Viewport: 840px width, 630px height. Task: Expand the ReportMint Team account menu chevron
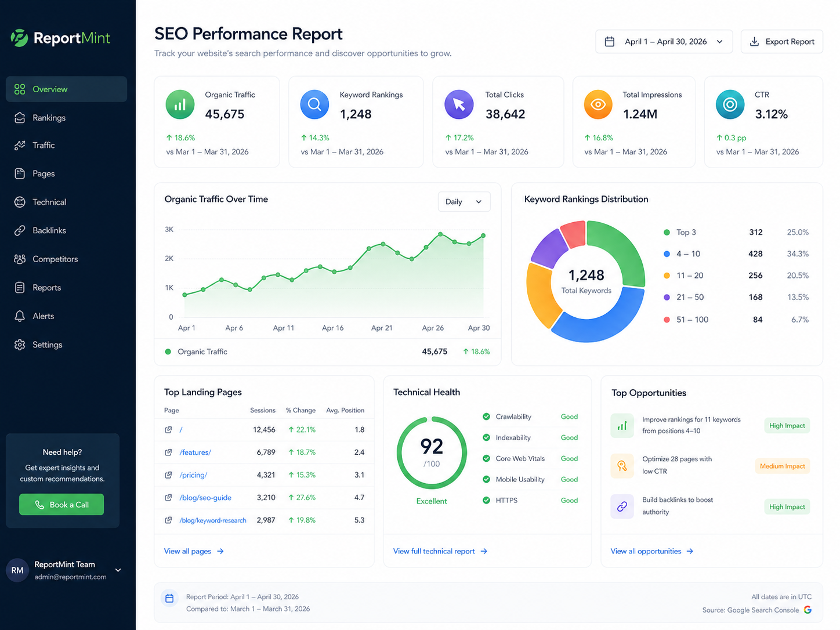[x=118, y=570]
